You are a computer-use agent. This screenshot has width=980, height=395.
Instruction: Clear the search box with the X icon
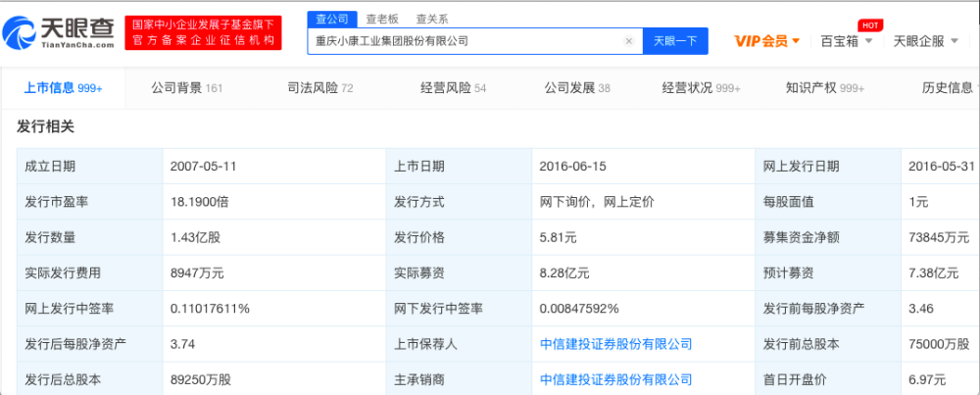coord(629,41)
